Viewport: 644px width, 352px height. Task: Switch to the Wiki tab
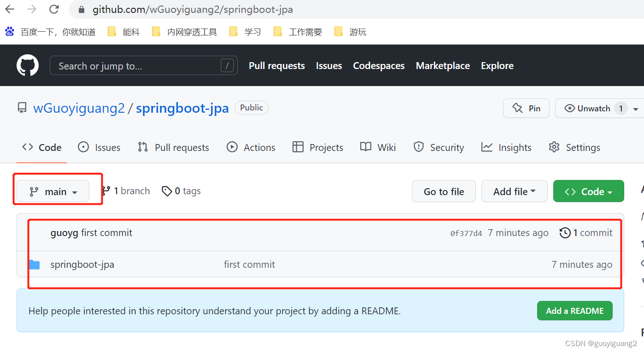coord(378,147)
